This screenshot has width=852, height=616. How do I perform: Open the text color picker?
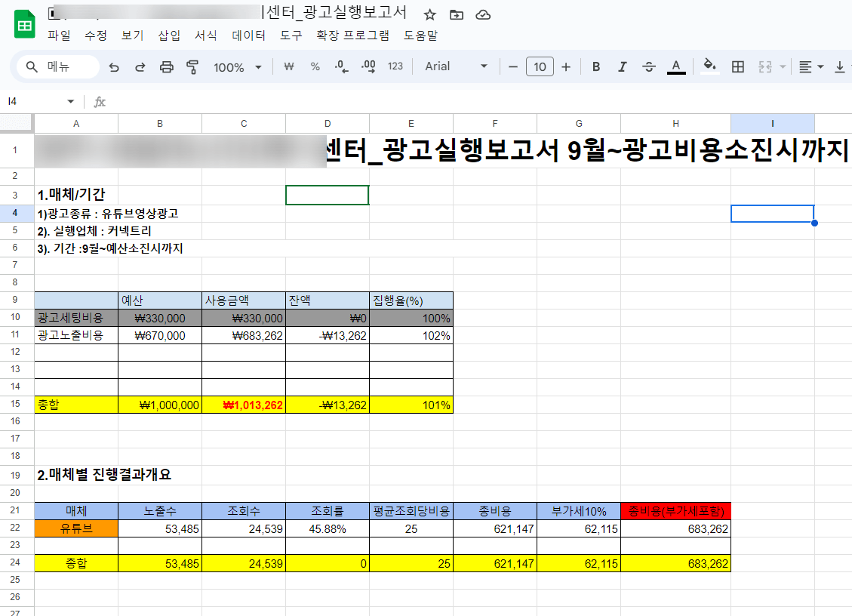coord(675,66)
